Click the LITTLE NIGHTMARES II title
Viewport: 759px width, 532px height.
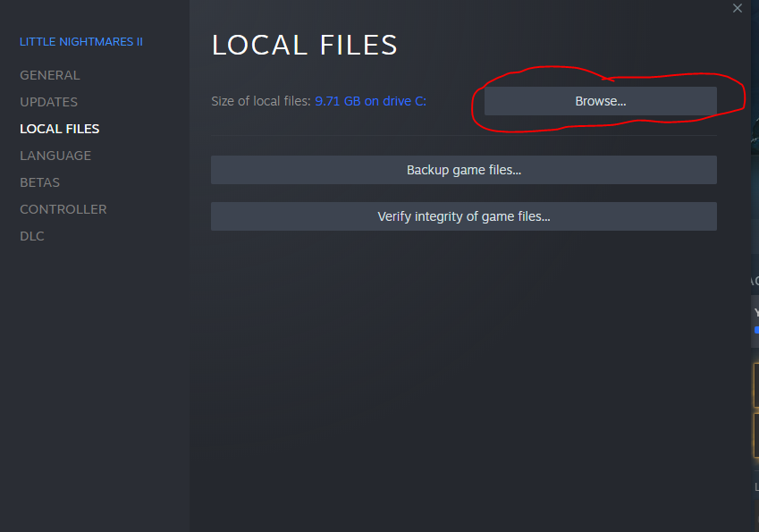[81, 41]
